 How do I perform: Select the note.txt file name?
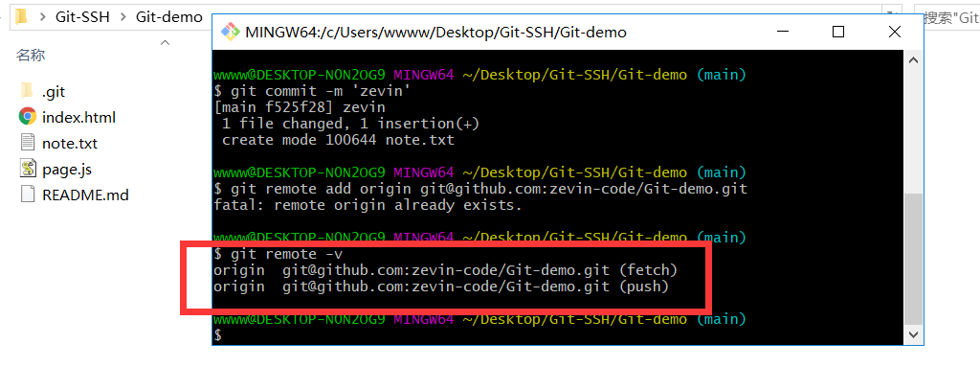click(x=70, y=144)
